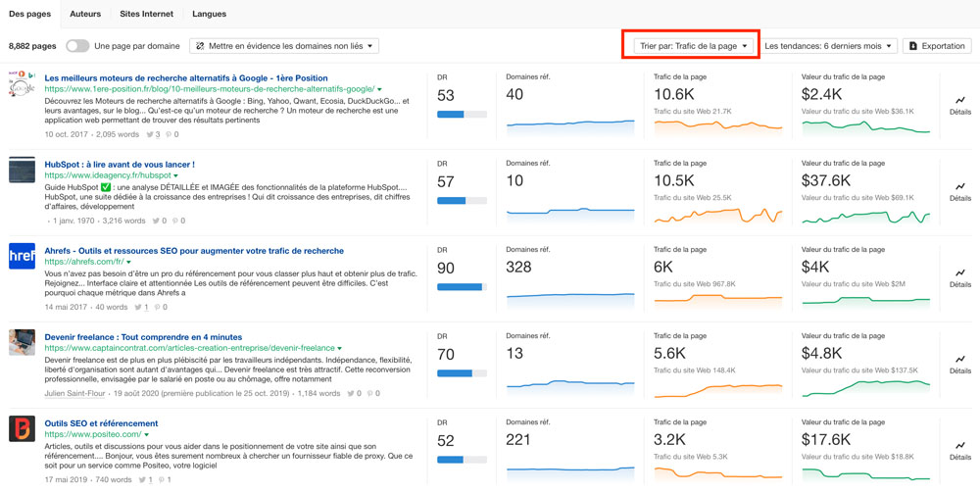Open Ahrefs - Outils et ressources SEO title
This screenshot has height=493, width=980.
pos(194,251)
